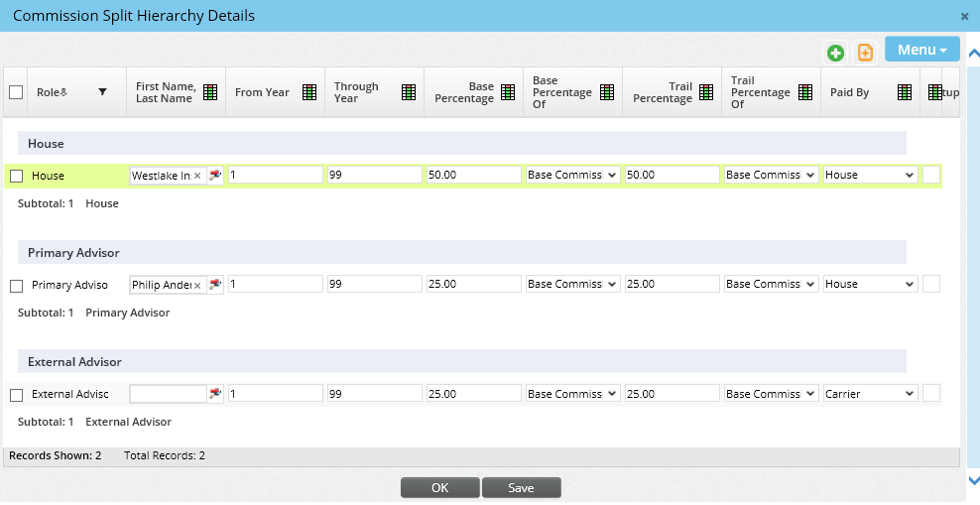This screenshot has height=505, width=980.
Task: Clear the Philip Anderson name entry with x
Action: [x=196, y=286]
